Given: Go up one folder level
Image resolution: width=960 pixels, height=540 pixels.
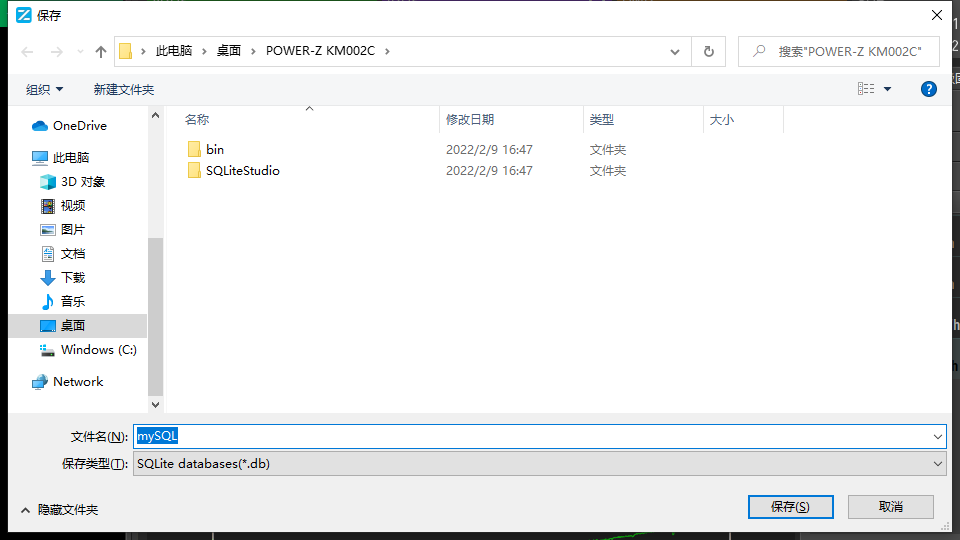Looking at the screenshot, I should pyautogui.click(x=101, y=52).
